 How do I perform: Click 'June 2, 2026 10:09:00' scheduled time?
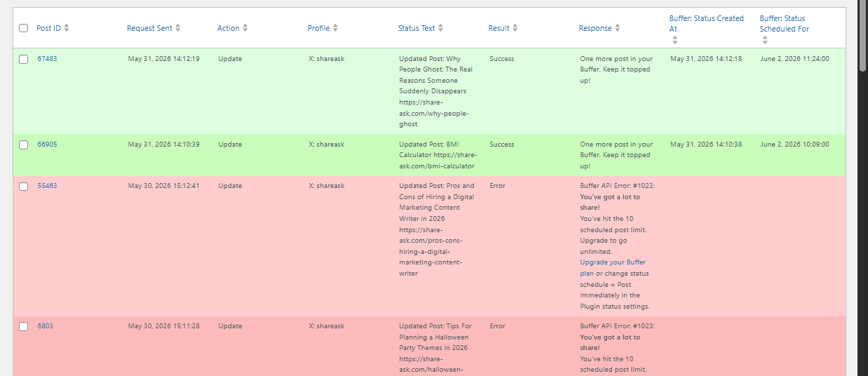click(794, 145)
